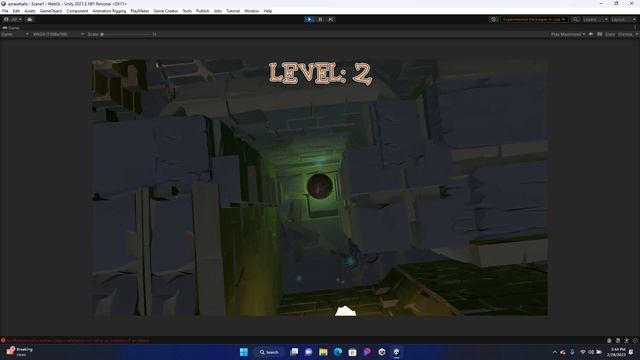
Task: Click the activity progress status bar icon
Action: pyautogui.click(x=635, y=340)
